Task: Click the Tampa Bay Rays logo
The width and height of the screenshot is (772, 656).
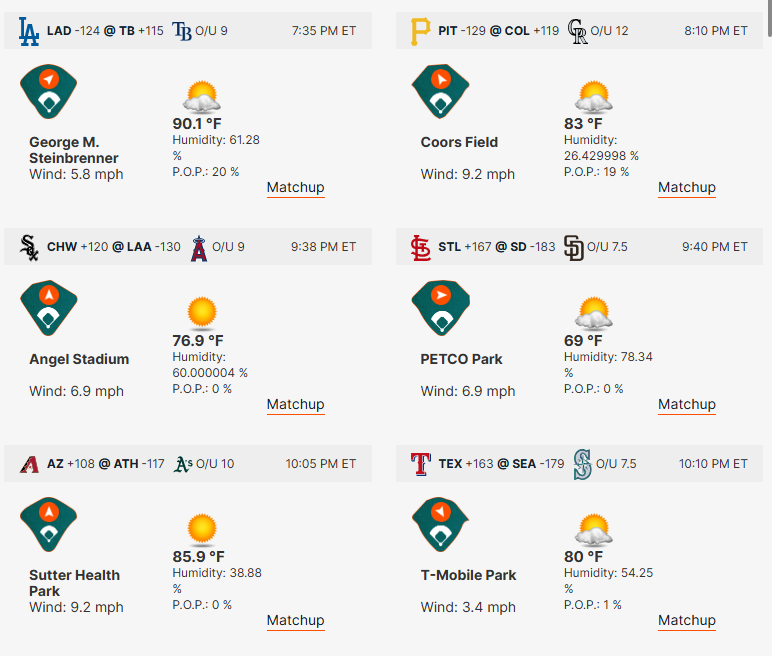Action: coord(182,31)
